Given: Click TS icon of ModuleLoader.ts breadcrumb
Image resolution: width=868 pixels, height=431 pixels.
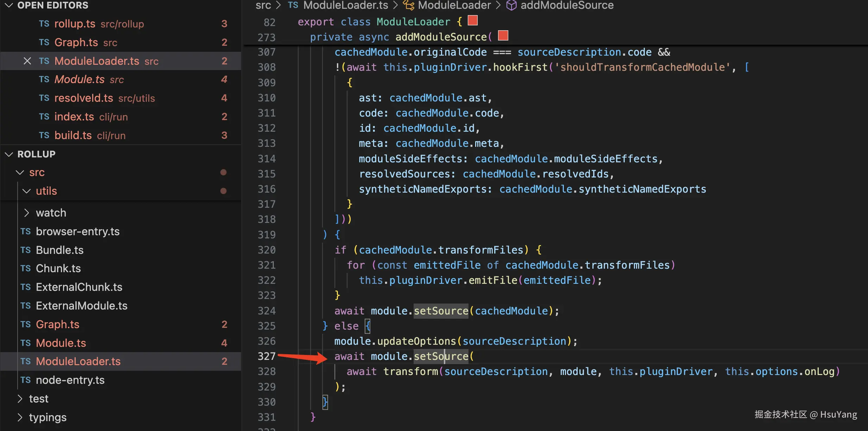Looking at the screenshot, I should pos(293,5).
